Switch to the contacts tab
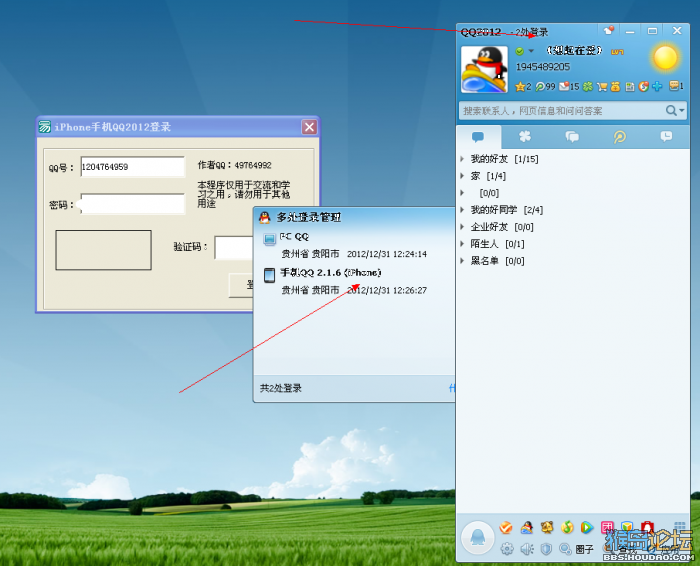700x566 pixels. pos(478,137)
